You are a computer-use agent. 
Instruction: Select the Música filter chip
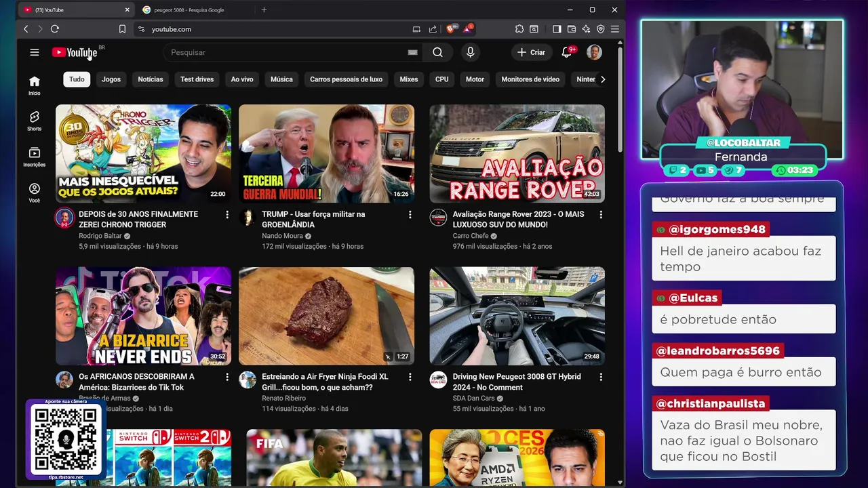[281, 79]
